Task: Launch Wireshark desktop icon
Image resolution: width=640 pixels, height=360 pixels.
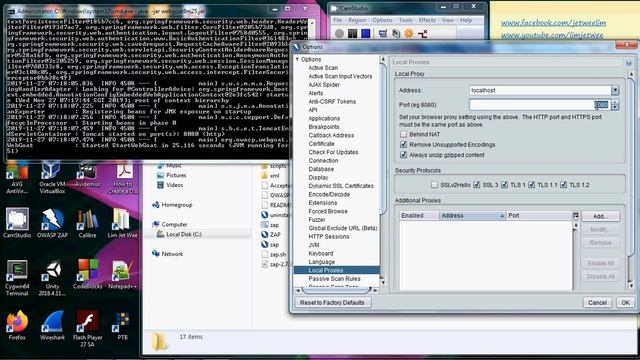Action: [x=52, y=325]
